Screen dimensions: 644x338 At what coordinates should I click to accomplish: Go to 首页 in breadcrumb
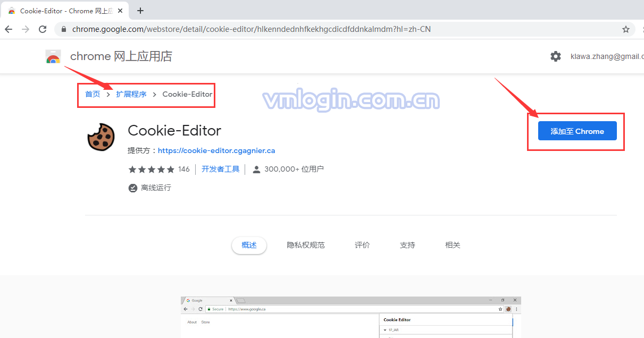[93, 94]
